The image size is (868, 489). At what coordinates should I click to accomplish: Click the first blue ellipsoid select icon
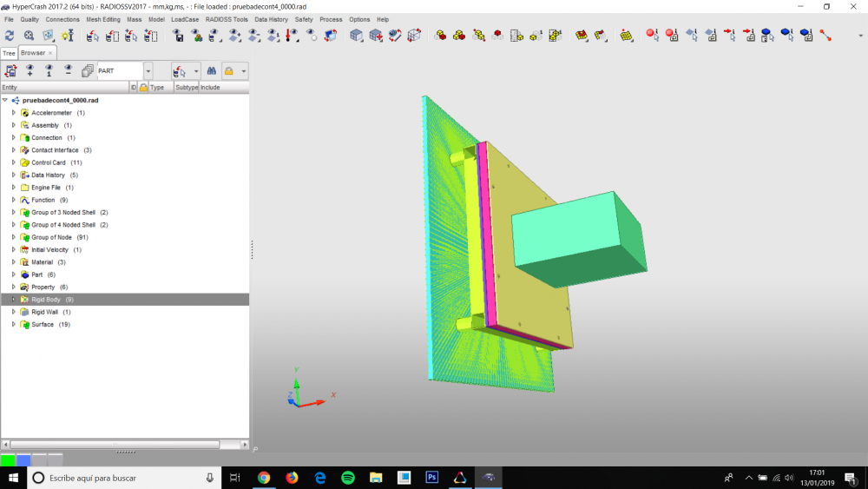pos(768,36)
